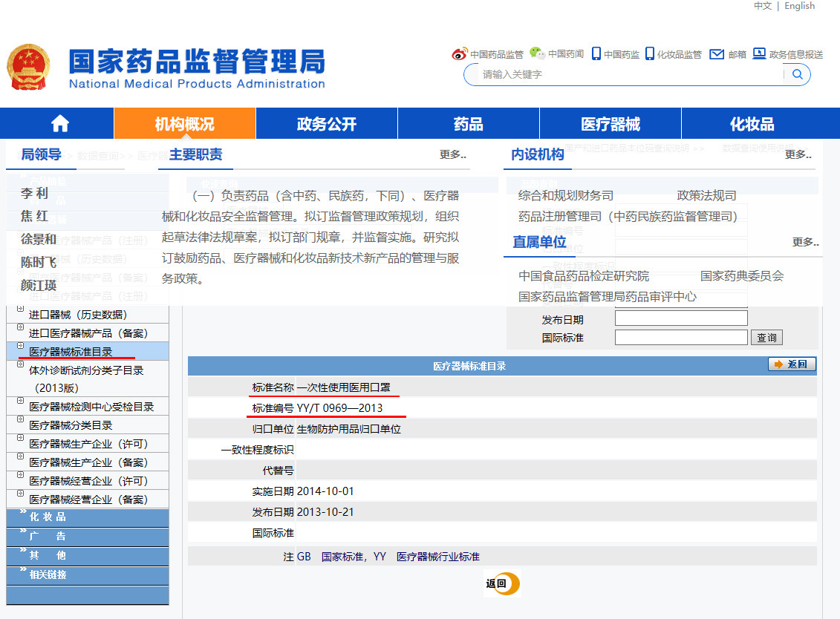Open 药品注册管理司 link

tap(628, 217)
